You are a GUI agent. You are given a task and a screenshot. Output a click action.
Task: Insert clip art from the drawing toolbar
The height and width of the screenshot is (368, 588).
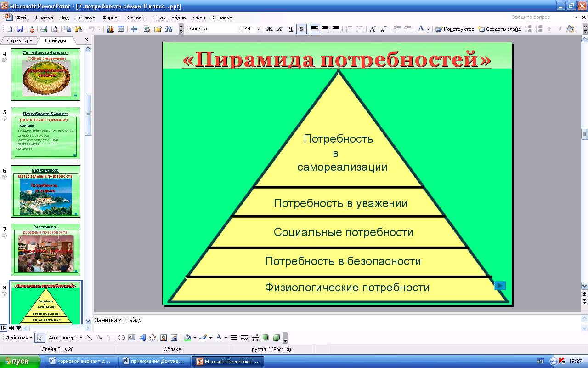[163, 338]
